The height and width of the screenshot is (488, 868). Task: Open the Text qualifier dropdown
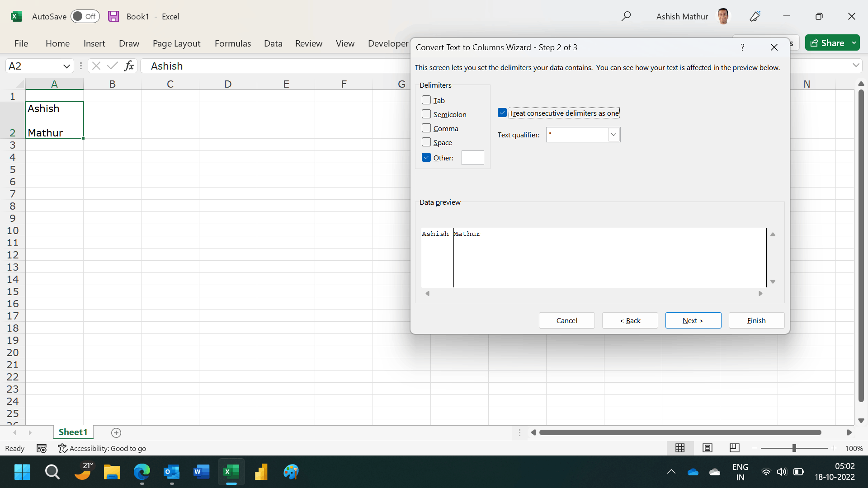tap(613, 134)
